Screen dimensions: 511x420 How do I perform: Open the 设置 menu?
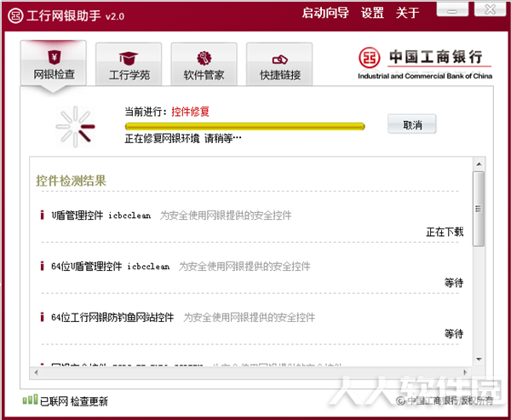pos(372,13)
